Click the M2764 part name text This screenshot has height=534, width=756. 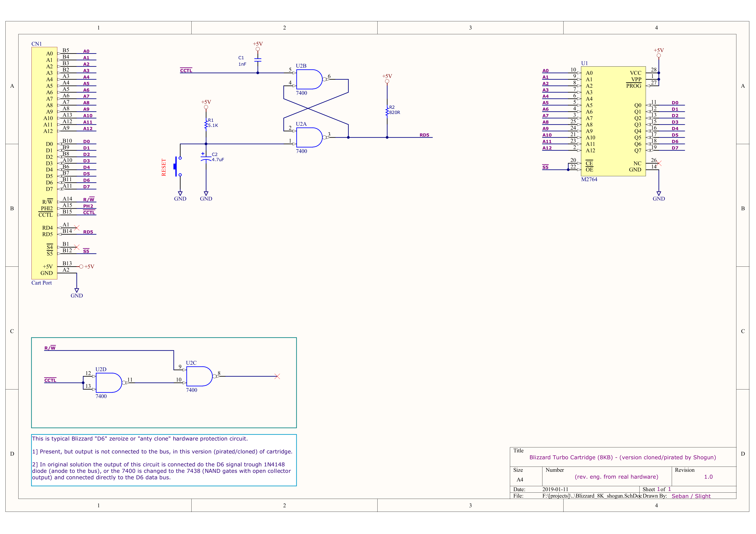click(589, 179)
